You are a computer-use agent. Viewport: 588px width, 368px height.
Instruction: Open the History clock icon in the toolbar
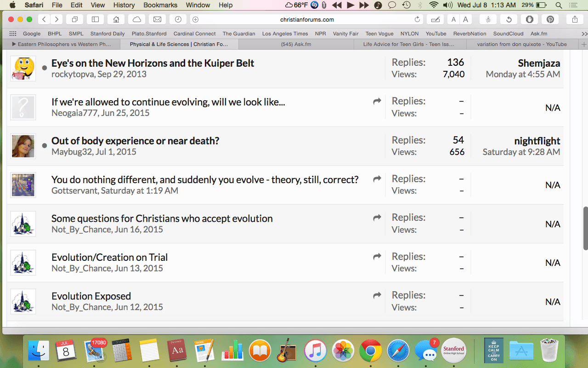click(178, 19)
